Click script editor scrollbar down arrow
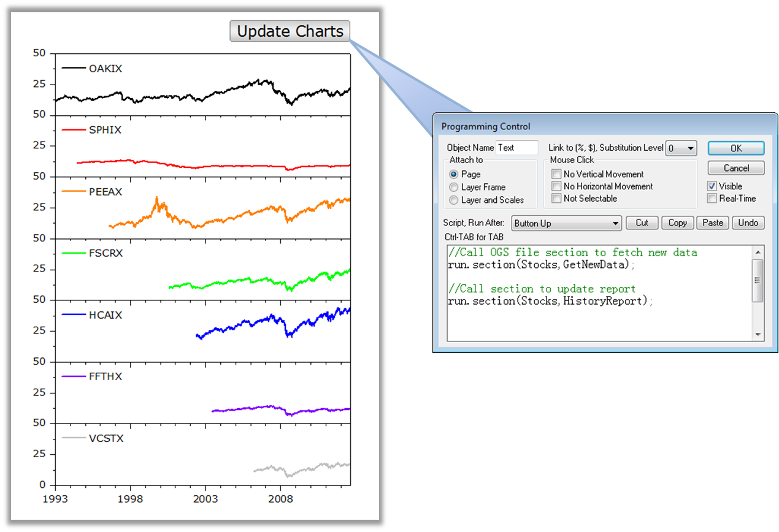 759,335
